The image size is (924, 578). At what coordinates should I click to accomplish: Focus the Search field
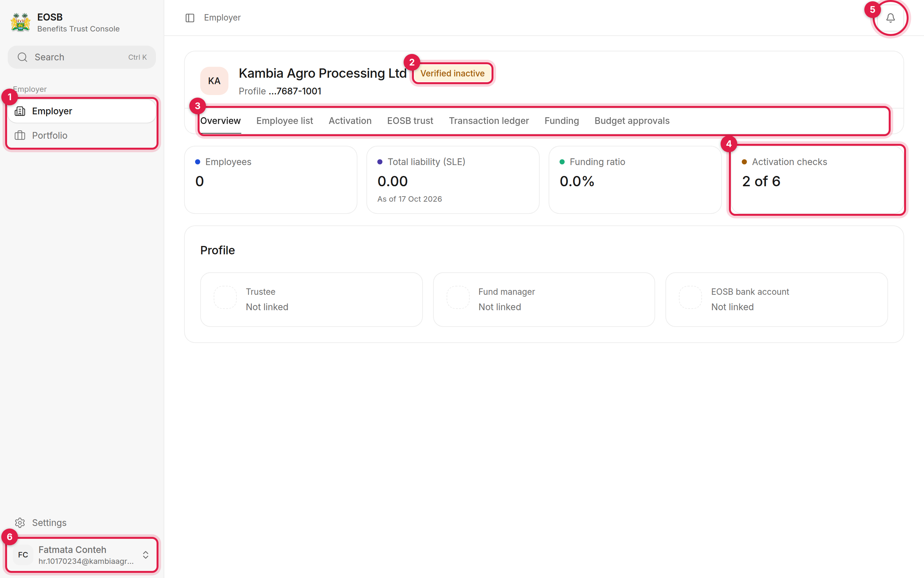pyautogui.click(x=82, y=57)
